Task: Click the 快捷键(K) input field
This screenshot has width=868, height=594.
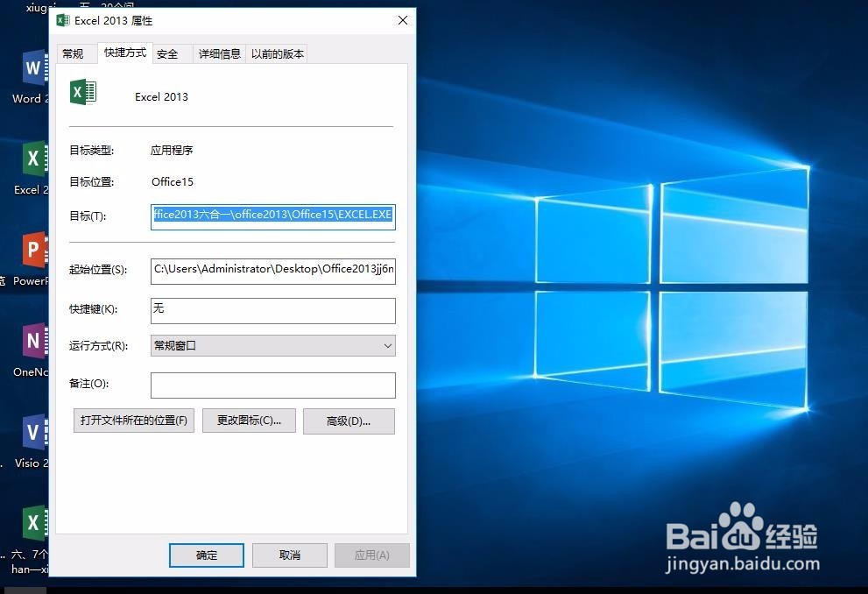Action: tap(273, 310)
